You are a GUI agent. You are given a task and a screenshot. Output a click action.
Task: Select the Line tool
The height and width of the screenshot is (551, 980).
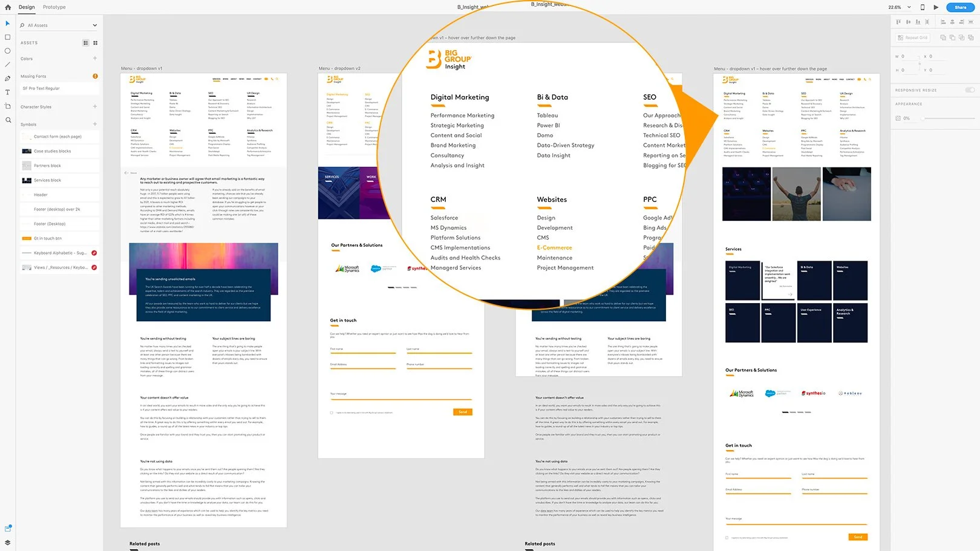8,65
